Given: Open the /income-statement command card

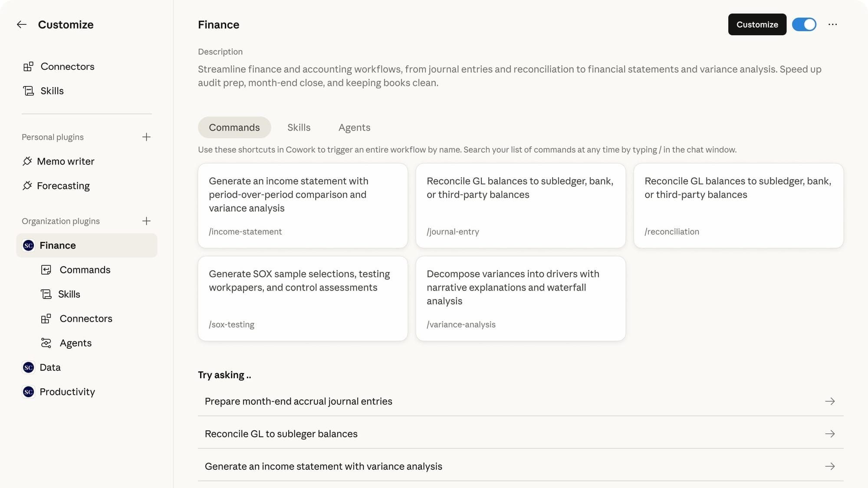Looking at the screenshot, I should click(302, 206).
